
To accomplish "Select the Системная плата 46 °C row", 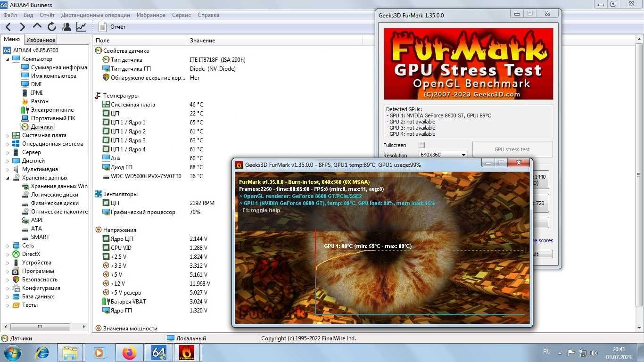I will (153, 105).
